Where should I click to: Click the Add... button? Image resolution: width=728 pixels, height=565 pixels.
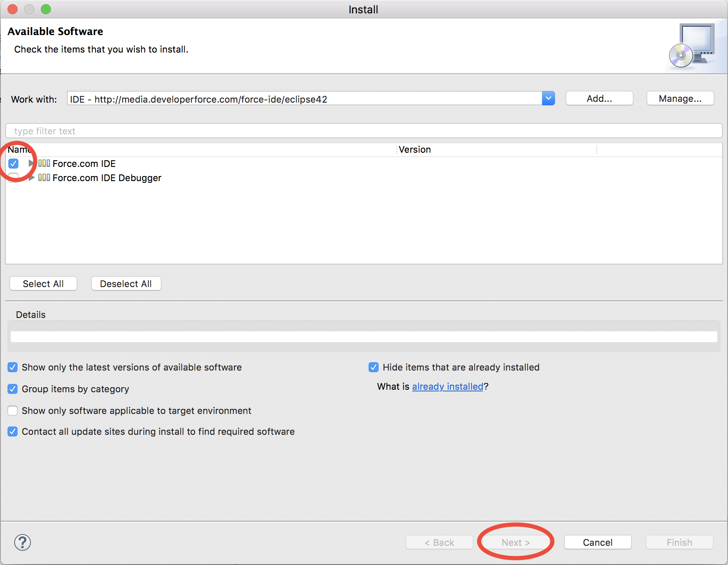click(599, 98)
